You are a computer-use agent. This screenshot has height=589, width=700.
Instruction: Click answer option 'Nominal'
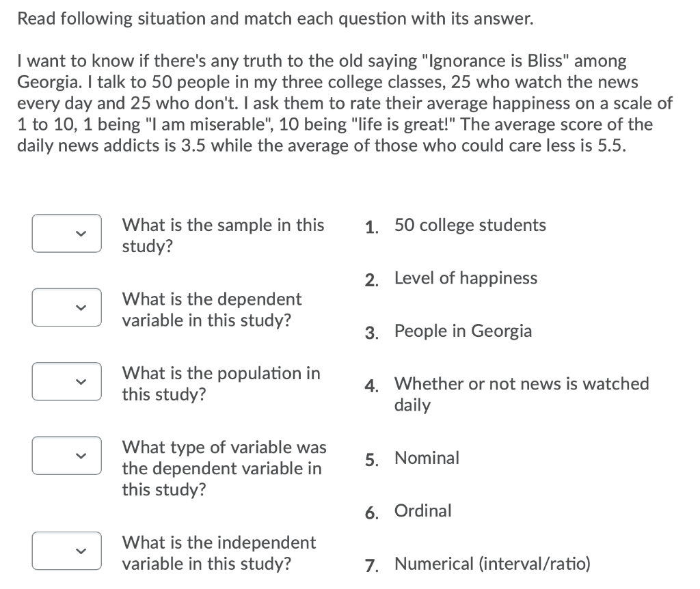(427, 458)
